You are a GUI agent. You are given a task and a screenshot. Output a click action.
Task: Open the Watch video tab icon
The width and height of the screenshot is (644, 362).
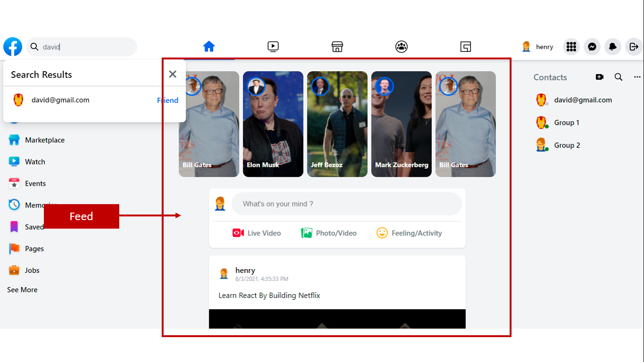point(273,46)
